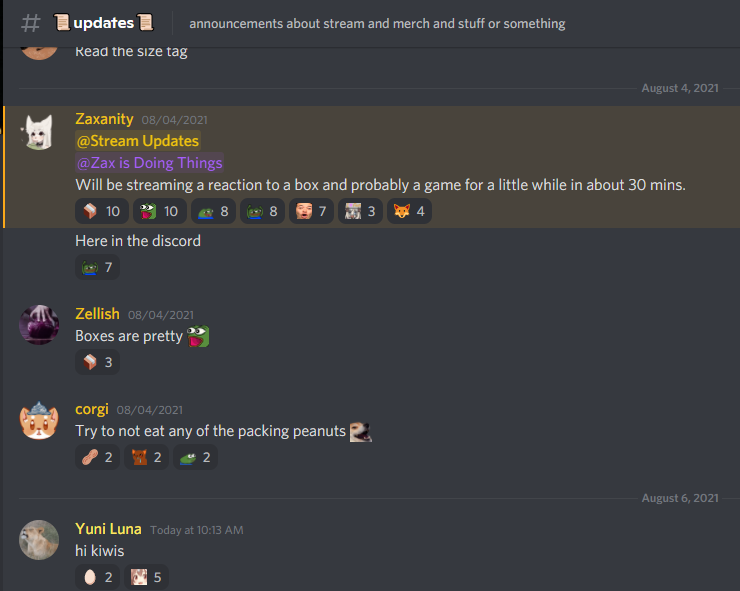740x591 pixels.
Task: Open Yuni Luna's avatar profile
Action: [x=39, y=540]
